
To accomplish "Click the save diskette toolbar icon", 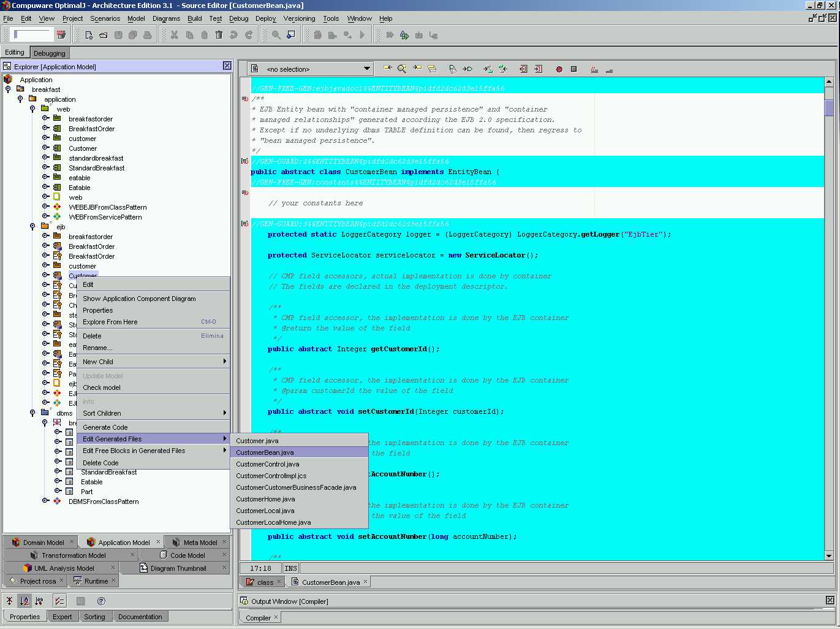I will pyautogui.click(x=118, y=35).
